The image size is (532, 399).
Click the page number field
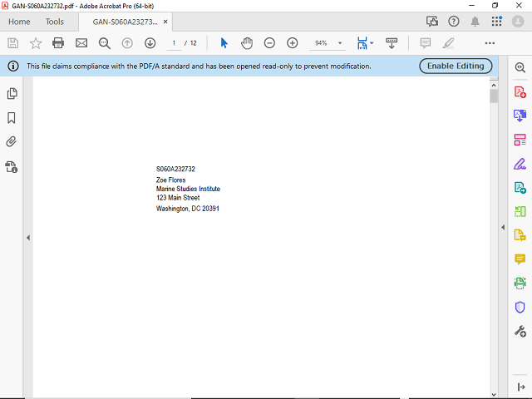(174, 43)
